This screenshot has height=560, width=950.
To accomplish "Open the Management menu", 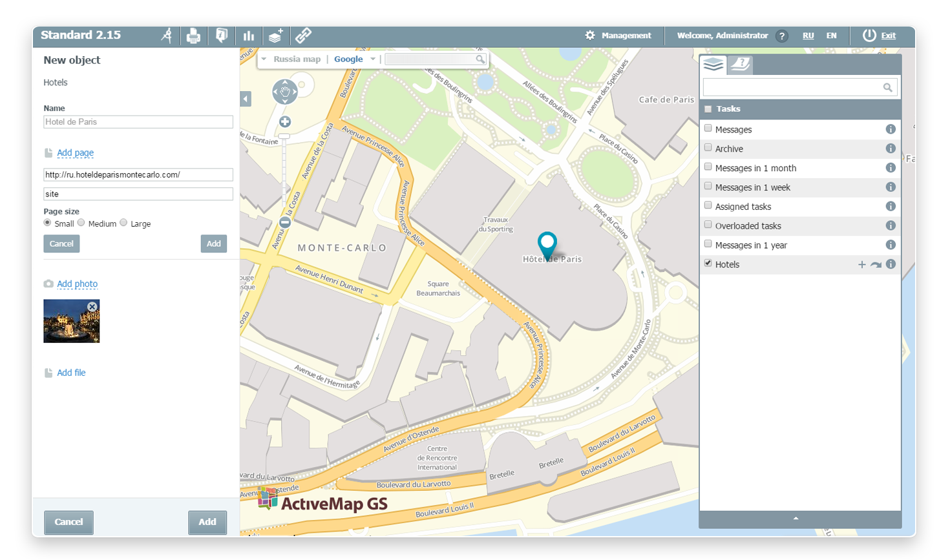I will [x=618, y=36].
